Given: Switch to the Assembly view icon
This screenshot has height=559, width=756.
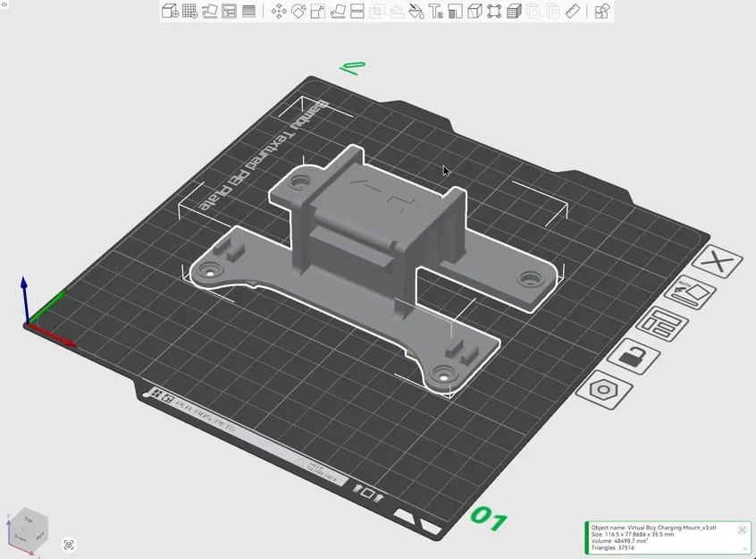Looking at the screenshot, I should (602, 11).
